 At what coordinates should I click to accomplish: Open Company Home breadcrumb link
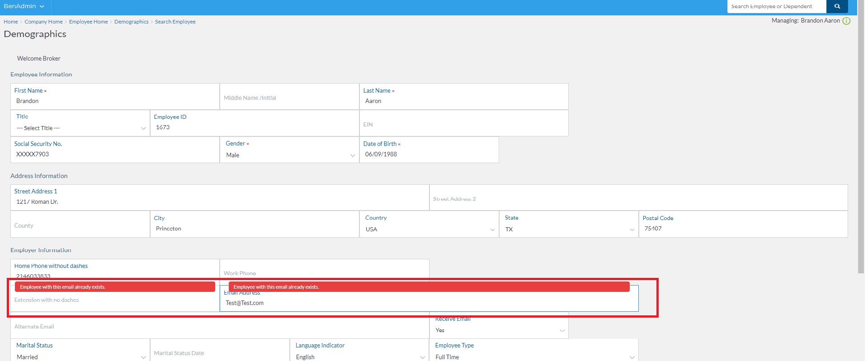[x=43, y=22]
